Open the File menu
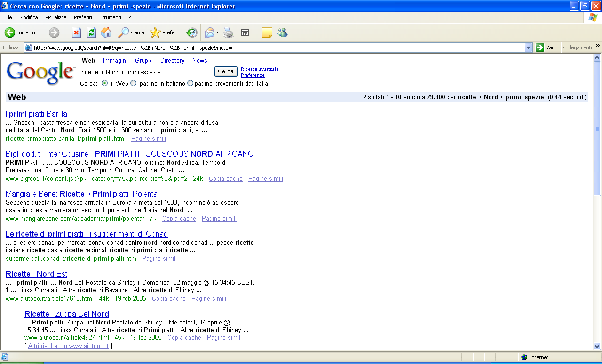Screen dimensions: 602x364 pos(8,17)
